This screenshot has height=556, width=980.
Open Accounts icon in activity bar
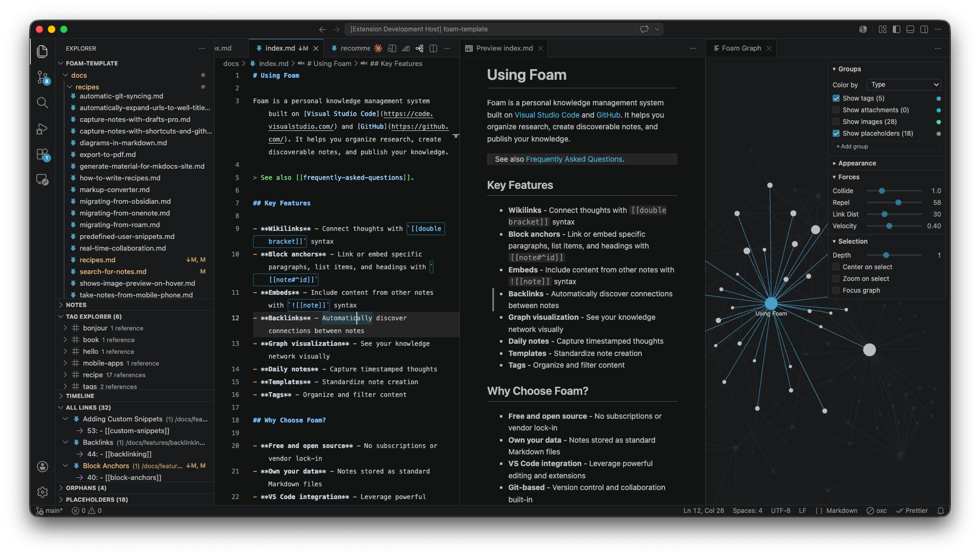point(43,467)
